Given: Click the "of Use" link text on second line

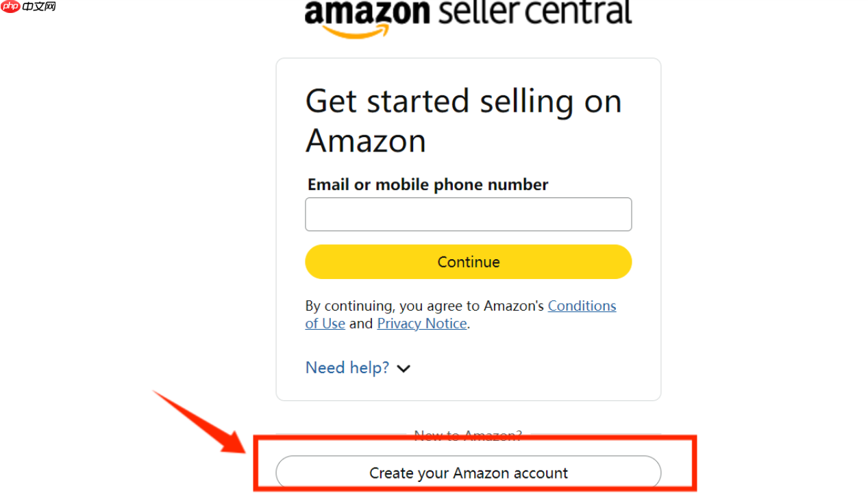Looking at the screenshot, I should [325, 324].
